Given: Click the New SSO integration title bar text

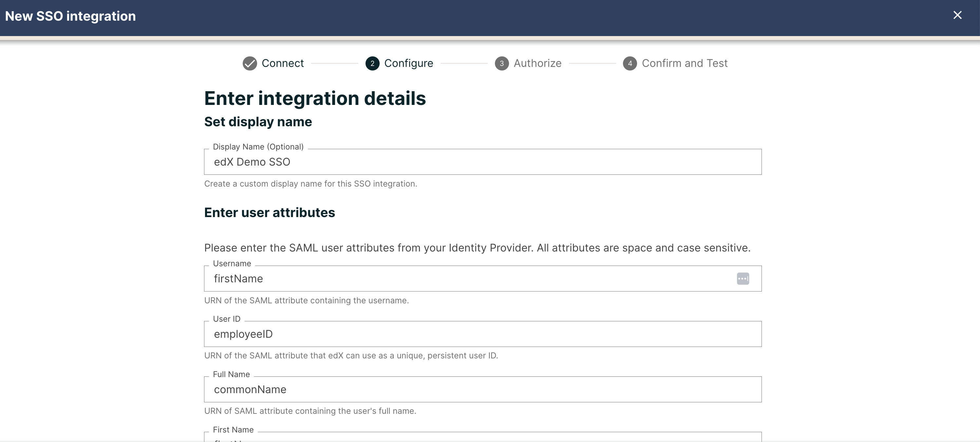Looking at the screenshot, I should [x=70, y=16].
